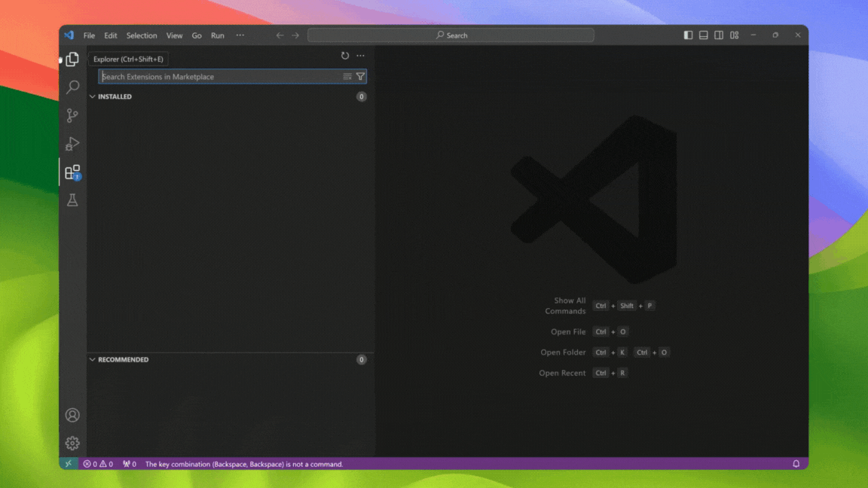Screen dimensions: 868x488
Task: Open the Accounts icon in the sidebar
Action: coord(72,415)
